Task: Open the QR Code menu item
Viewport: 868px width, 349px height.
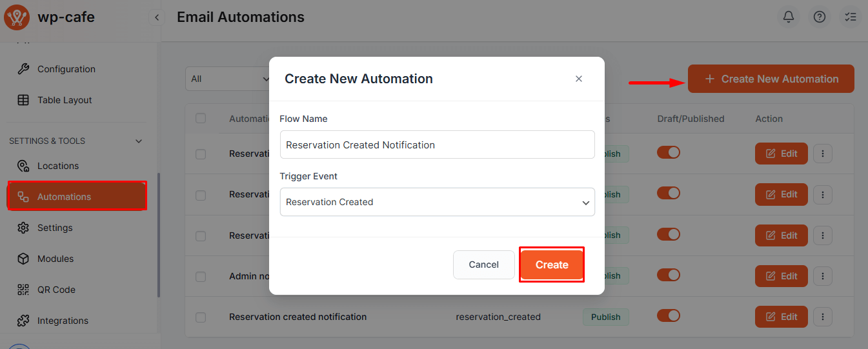Action: [x=56, y=290]
